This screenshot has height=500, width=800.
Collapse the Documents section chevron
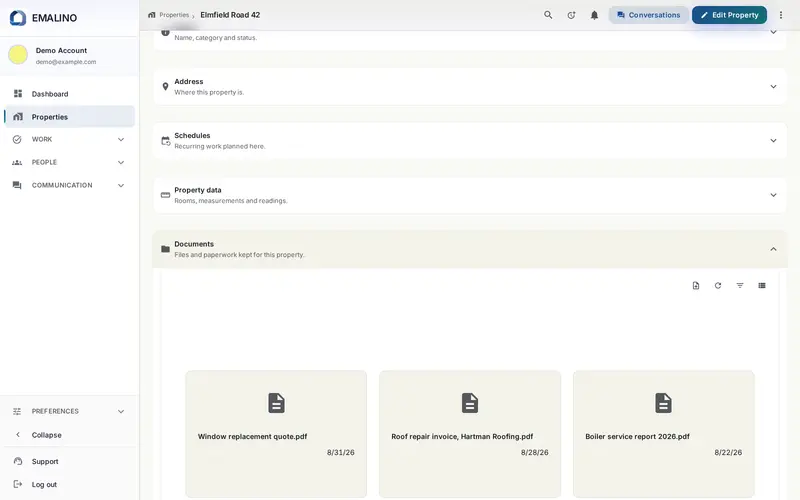click(773, 249)
